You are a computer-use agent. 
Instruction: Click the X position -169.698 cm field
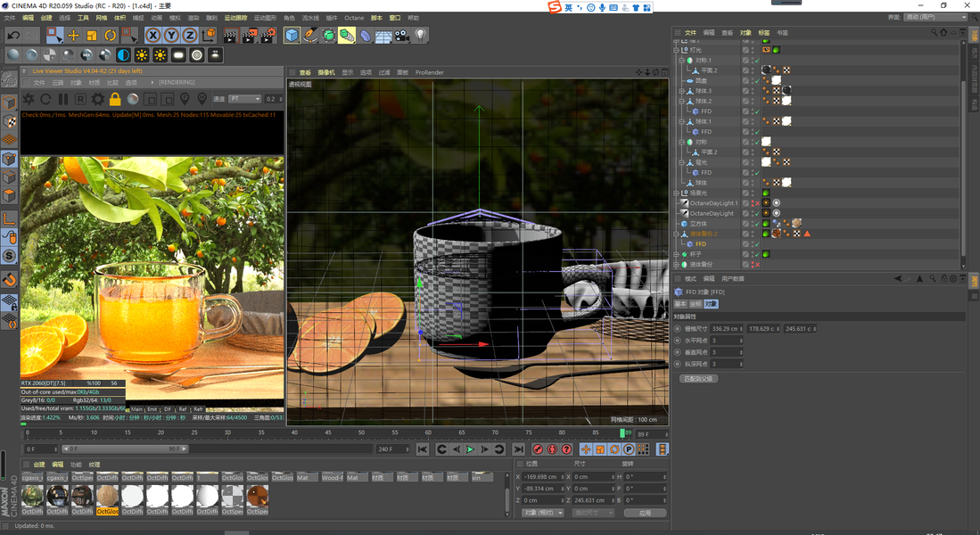544,477
